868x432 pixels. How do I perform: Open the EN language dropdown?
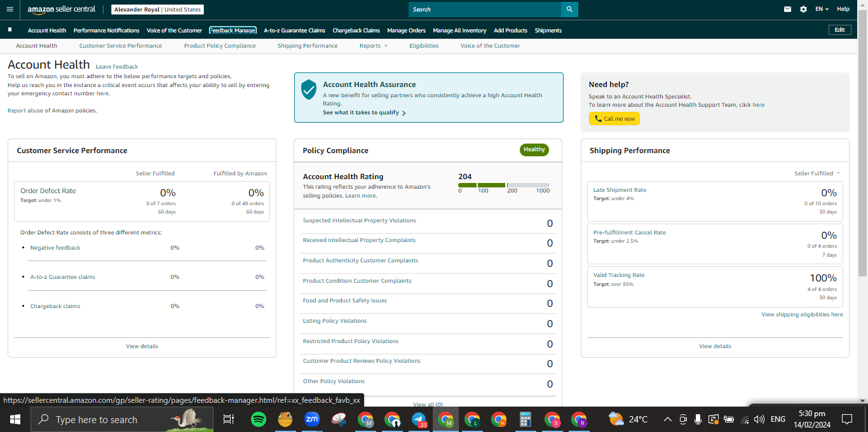pos(822,10)
